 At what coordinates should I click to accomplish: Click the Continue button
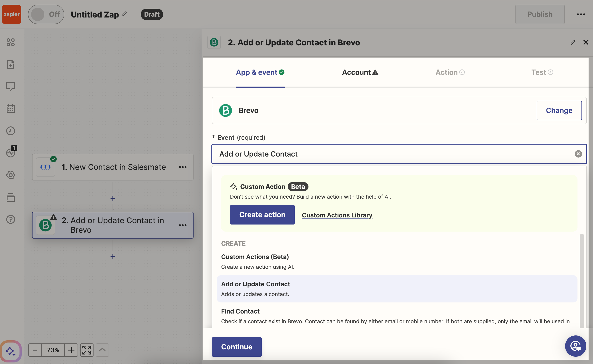[237, 347]
